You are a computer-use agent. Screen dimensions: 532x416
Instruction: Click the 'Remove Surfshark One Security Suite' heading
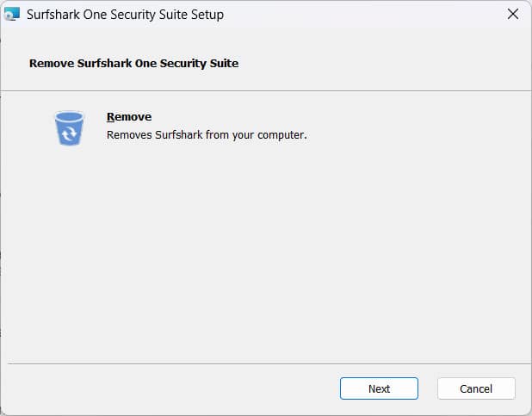133,64
